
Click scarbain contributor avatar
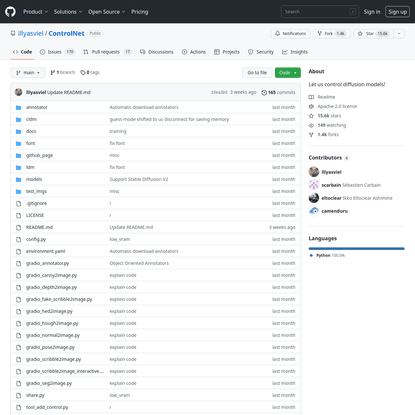point(314,185)
